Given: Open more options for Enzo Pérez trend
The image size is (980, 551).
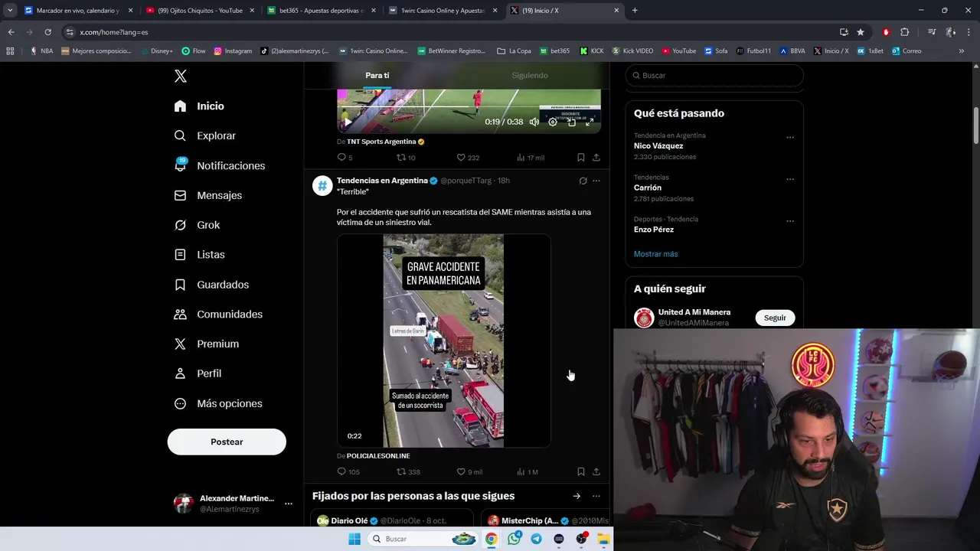Looking at the screenshot, I should point(790,221).
